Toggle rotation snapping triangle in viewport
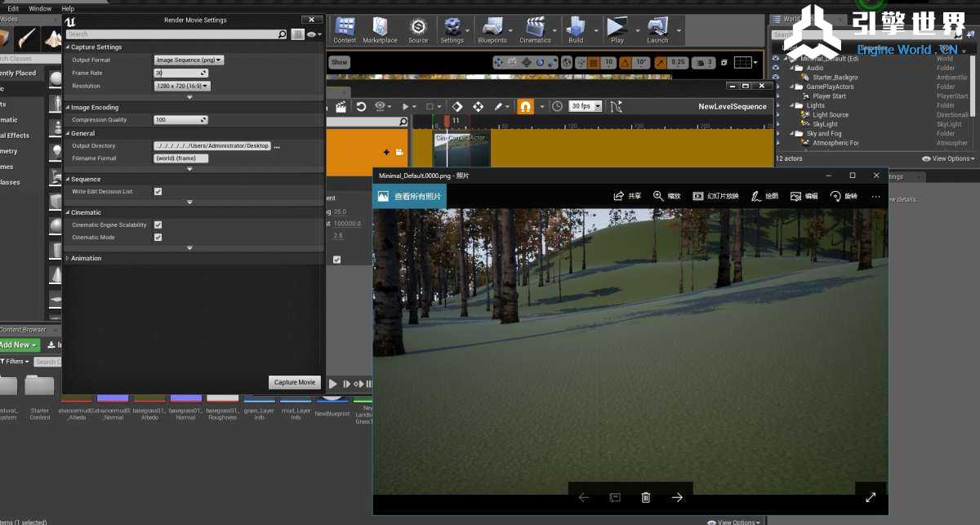Viewport: 980px width, 525px height. coord(626,62)
